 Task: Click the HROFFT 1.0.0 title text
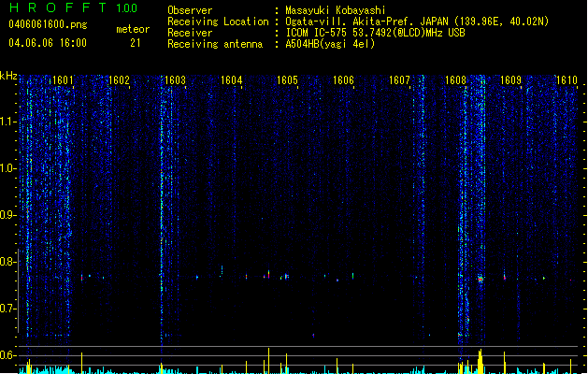click(x=73, y=7)
